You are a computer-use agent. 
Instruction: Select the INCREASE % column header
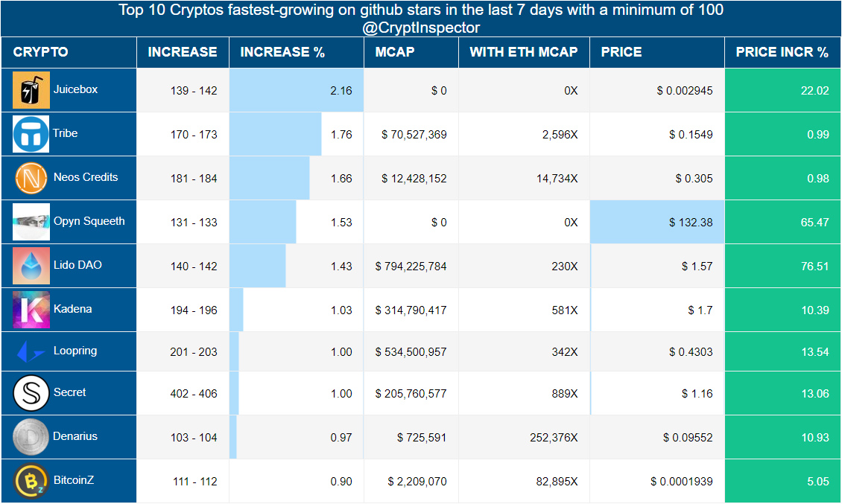(297, 52)
